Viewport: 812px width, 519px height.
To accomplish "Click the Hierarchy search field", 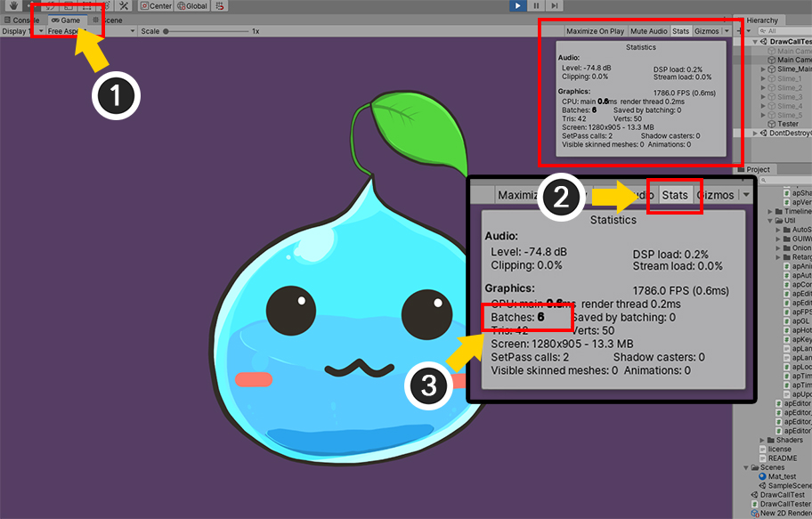I will (x=784, y=31).
